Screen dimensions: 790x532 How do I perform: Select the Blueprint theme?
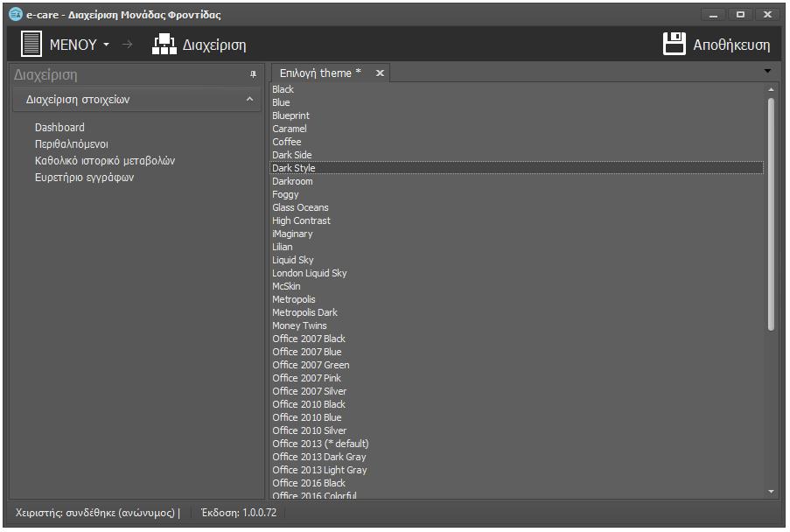(517, 115)
